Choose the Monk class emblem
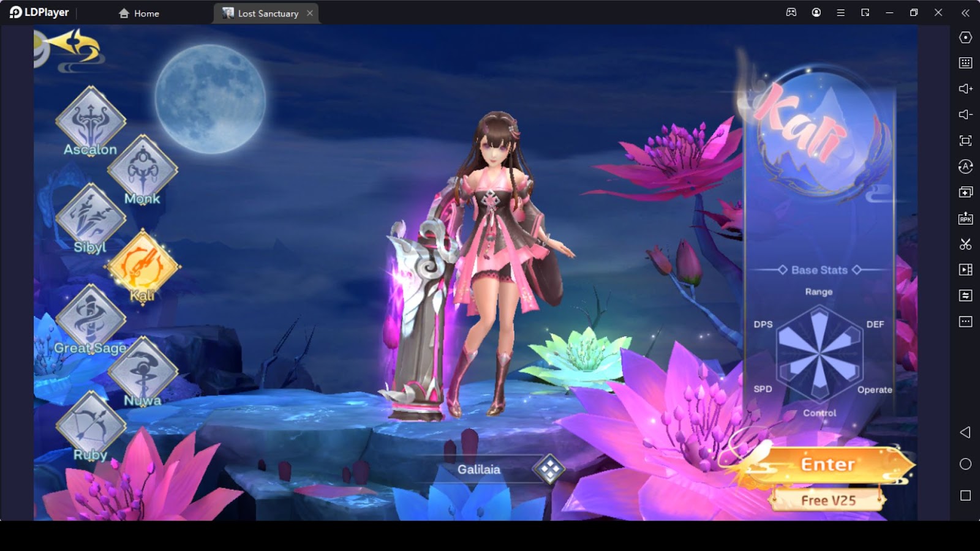Viewport: 980px width, 551px height. coord(142,170)
